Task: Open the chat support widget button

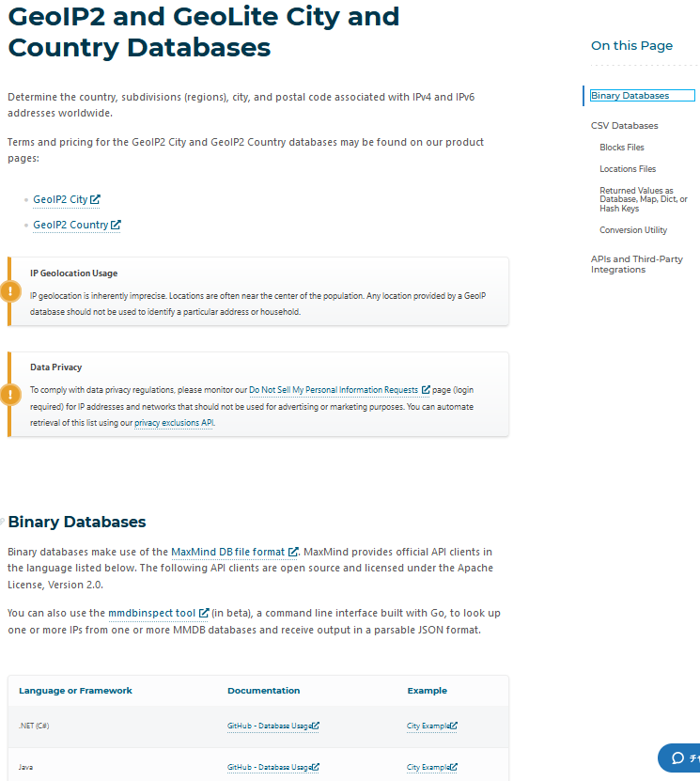Action: pyautogui.click(x=679, y=758)
